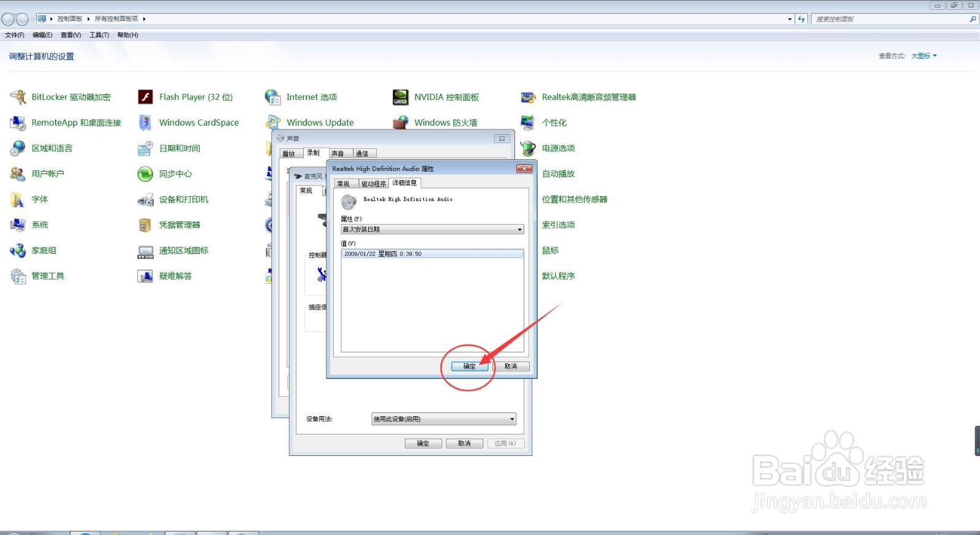Open 凭据管理器 icon

(x=145, y=225)
